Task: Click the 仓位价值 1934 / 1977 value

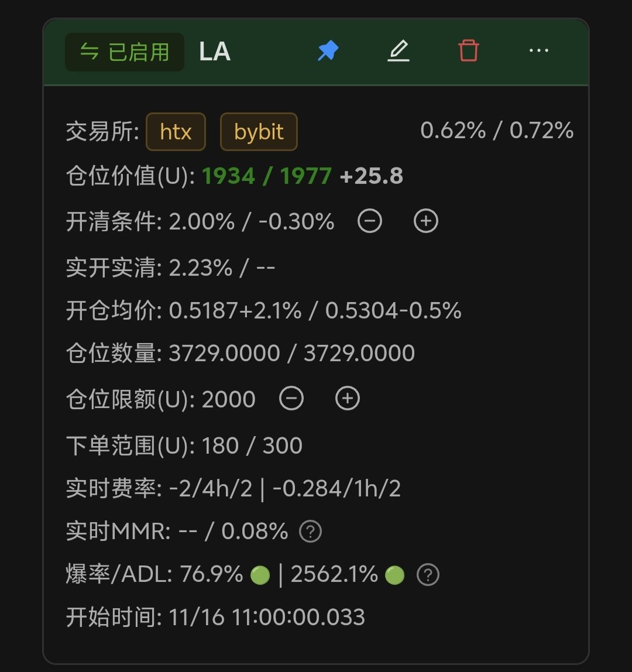Action: pos(266,176)
